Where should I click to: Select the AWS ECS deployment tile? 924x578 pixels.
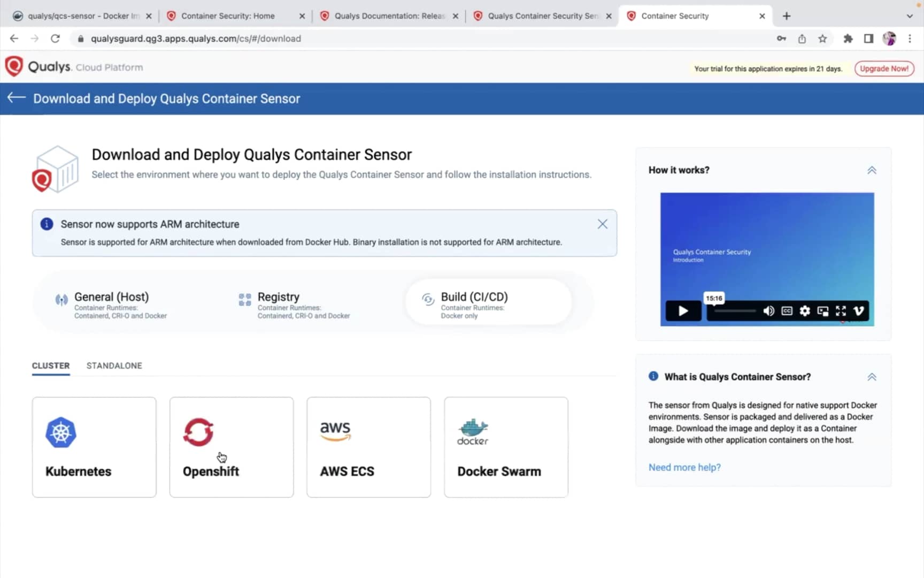coord(368,447)
